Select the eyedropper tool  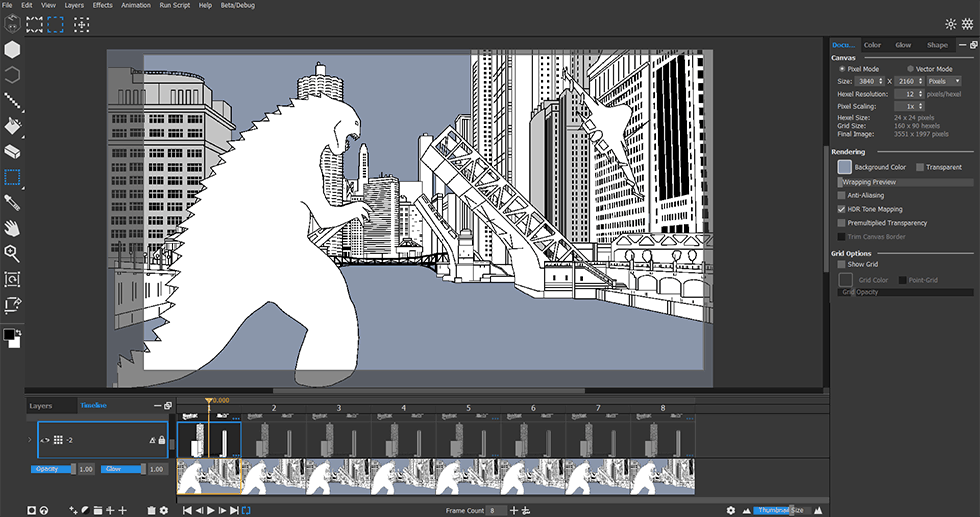pyautogui.click(x=12, y=203)
